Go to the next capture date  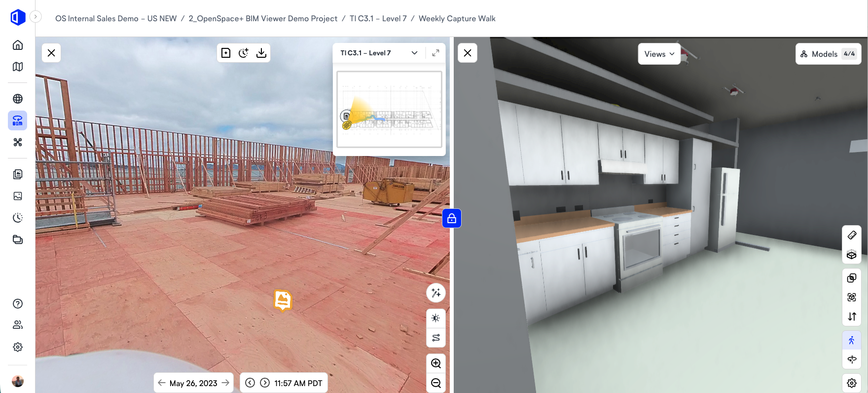coord(225,383)
